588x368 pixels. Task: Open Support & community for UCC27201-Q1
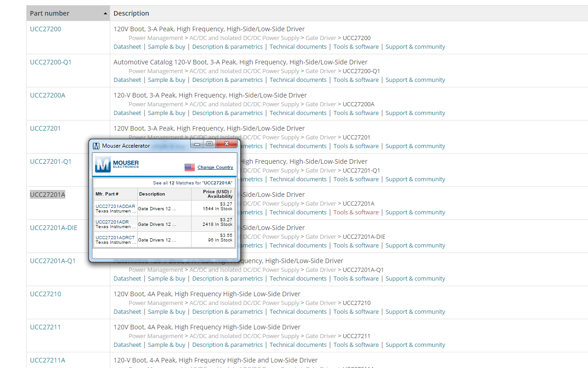tap(415, 179)
